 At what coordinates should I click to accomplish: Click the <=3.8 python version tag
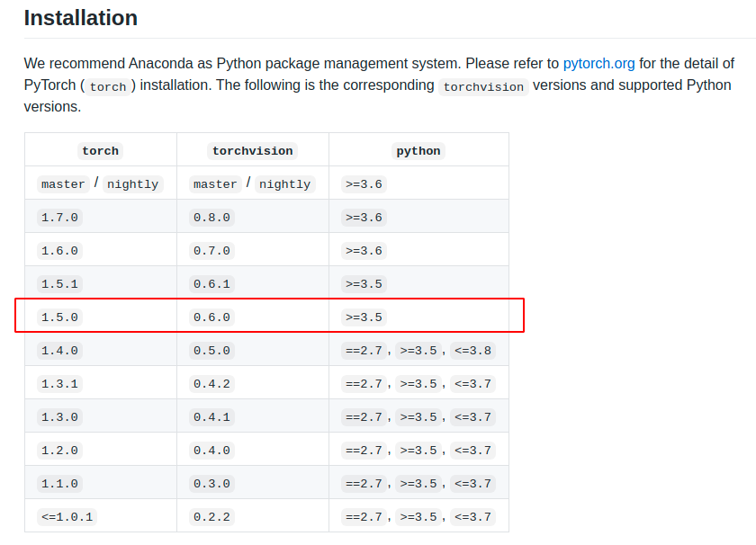click(472, 351)
